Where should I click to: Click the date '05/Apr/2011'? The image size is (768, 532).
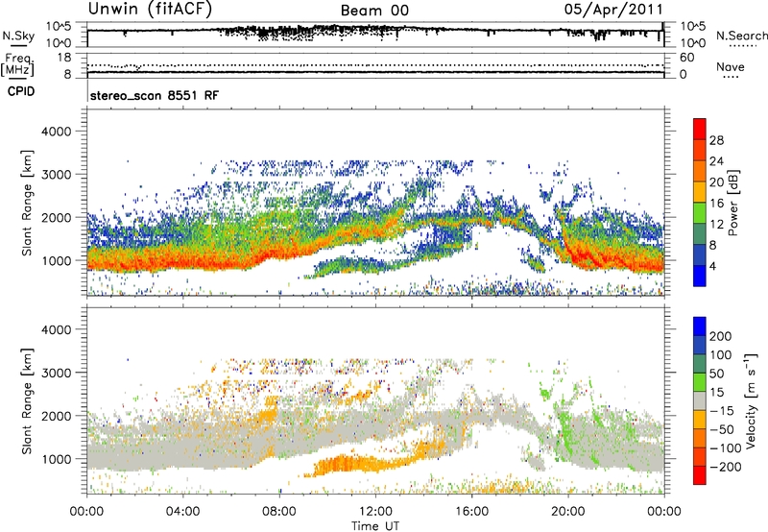pyautogui.click(x=613, y=10)
